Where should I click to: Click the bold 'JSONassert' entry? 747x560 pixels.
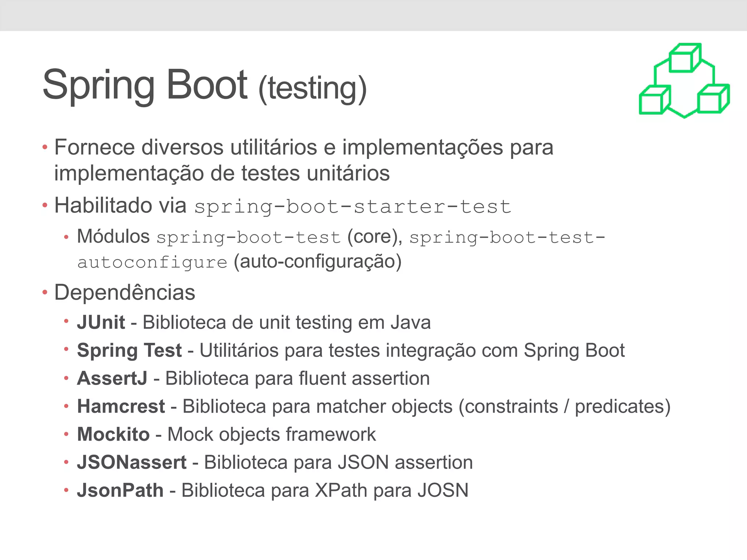(132, 463)
